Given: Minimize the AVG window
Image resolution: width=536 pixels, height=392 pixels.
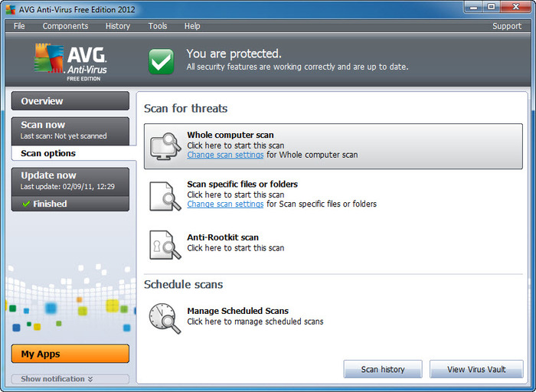Looking at the screenshot, I should point(474,7).
